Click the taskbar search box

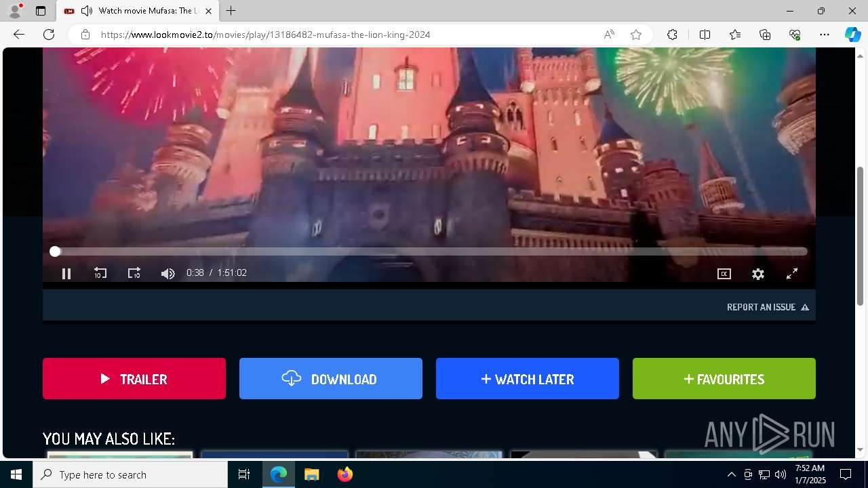coord(130,474)
